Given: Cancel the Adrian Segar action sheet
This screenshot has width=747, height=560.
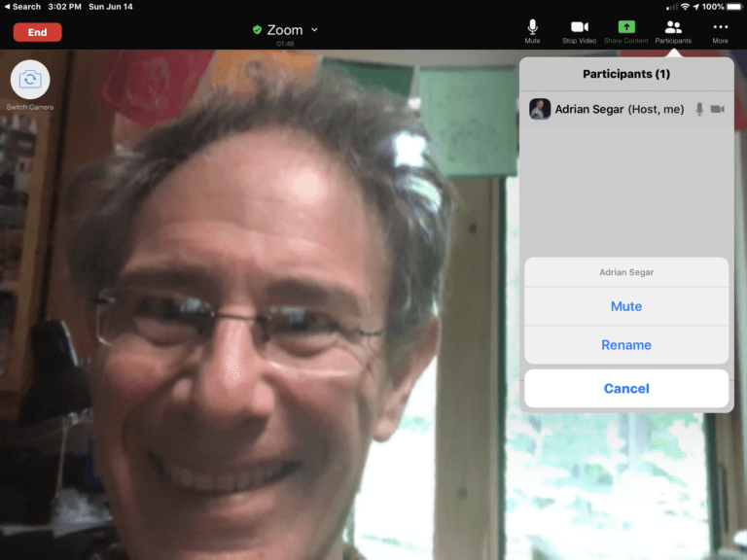Looking at the screenshot, I should pyautogui.click(x=626, y=389).
